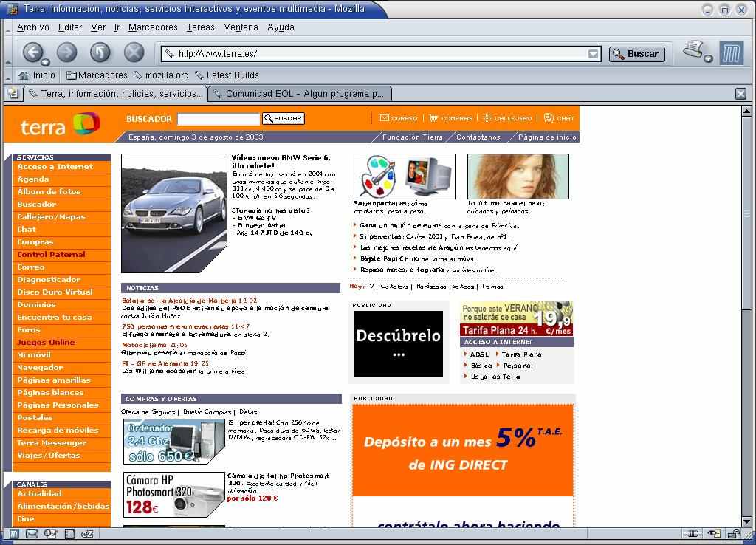Close the current tab with the X
The width and height of the screenshot is (756, 545).
tap(741, 94)
